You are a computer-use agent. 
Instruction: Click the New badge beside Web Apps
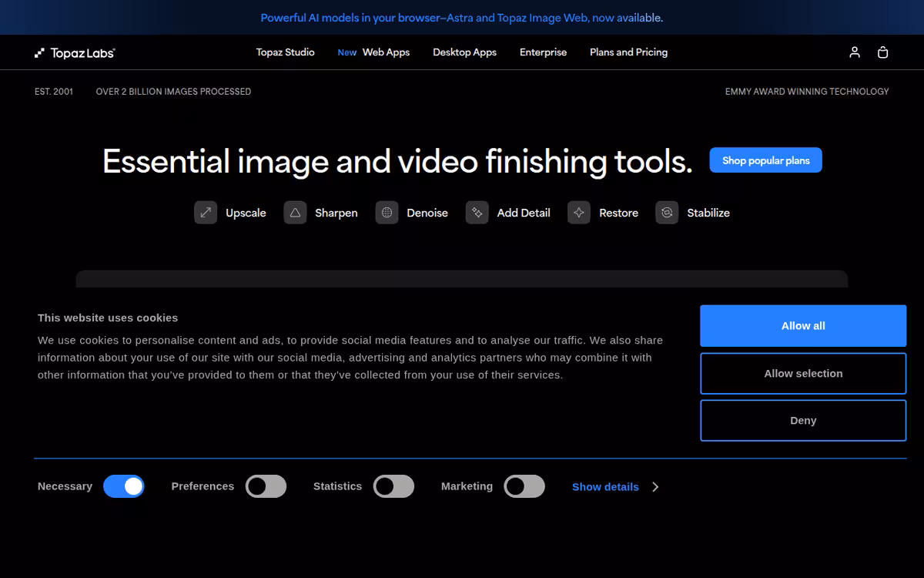tap(347, 52)
